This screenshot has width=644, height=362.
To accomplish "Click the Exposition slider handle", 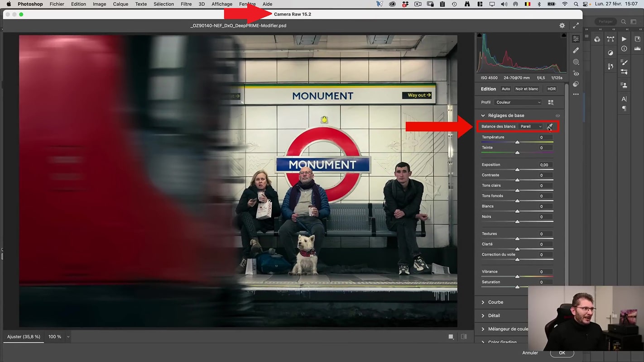I will (x=517, y=170).
